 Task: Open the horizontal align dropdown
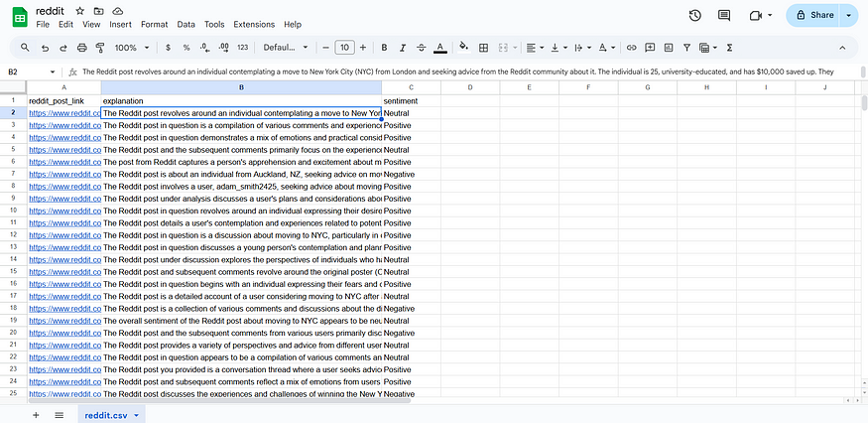(535, 48)
